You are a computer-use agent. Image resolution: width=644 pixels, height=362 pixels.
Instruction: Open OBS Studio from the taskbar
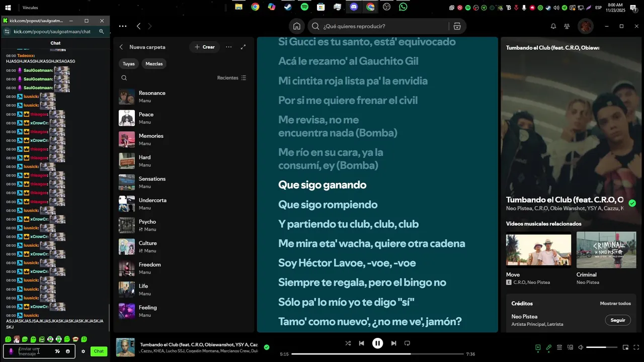[386, 7]
